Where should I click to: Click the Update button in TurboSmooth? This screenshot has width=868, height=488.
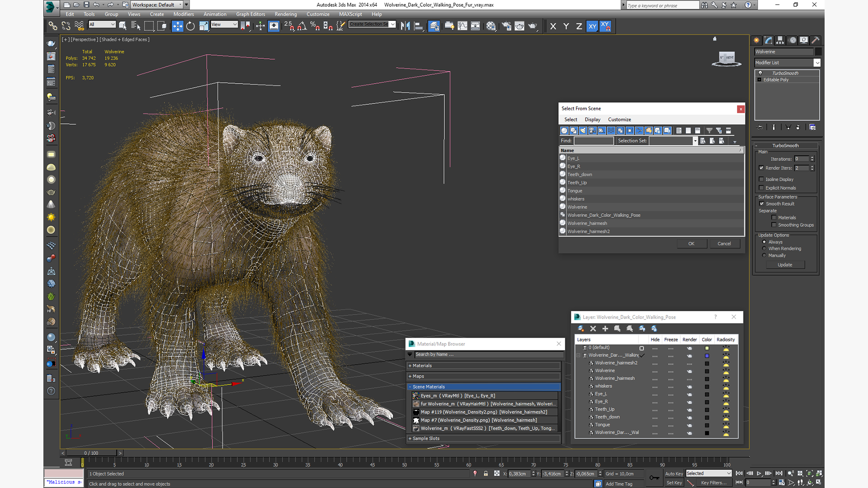[x=785, y=265]
